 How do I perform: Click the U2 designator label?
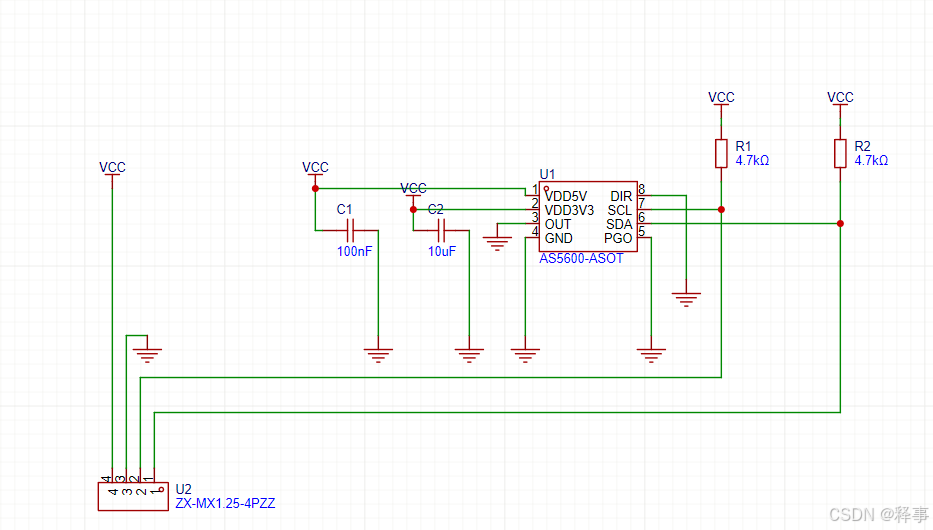tap(183, 489)
